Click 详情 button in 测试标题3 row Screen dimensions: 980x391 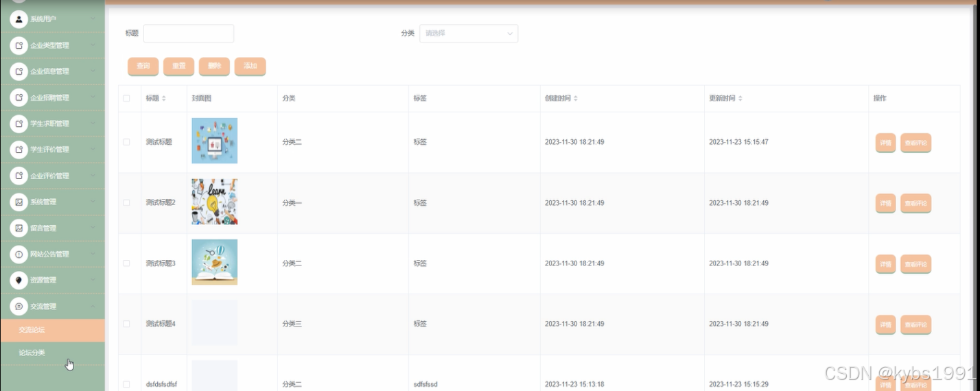(x=885, y=264)
